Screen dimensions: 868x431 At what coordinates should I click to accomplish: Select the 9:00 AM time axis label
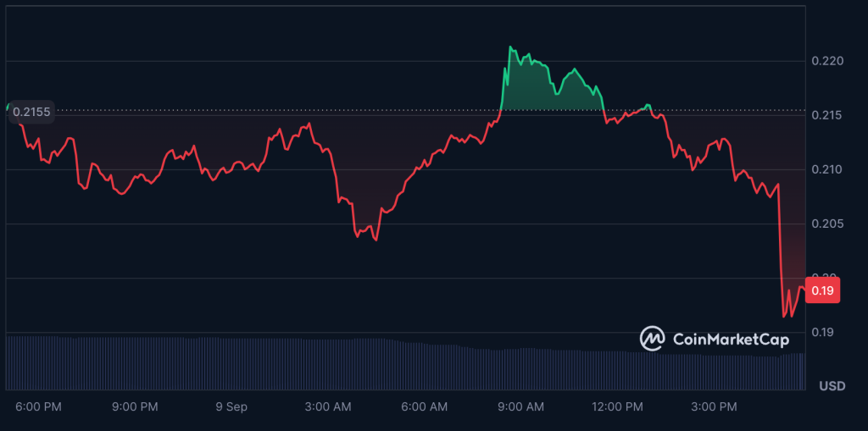tap(520, 407)
